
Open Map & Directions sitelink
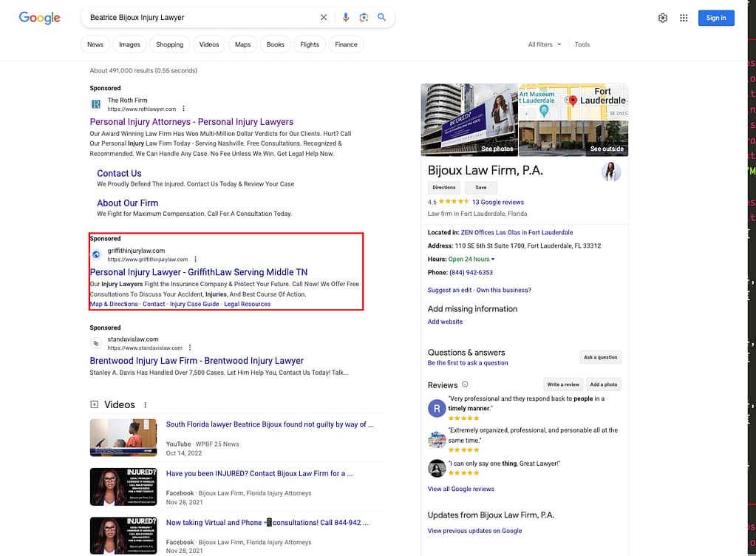click(114, 305)
